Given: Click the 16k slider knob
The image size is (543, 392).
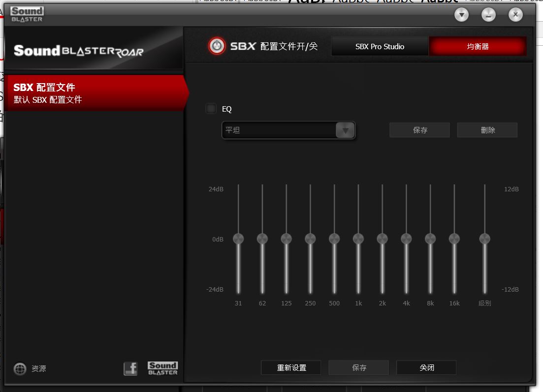Looking at the screenshot, I should pos(454,239).
